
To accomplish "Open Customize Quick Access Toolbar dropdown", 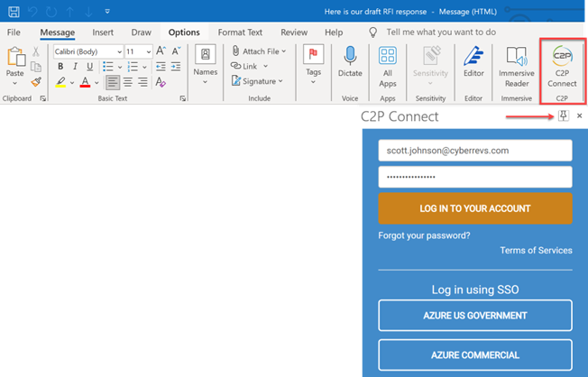I will click(107, 12).
